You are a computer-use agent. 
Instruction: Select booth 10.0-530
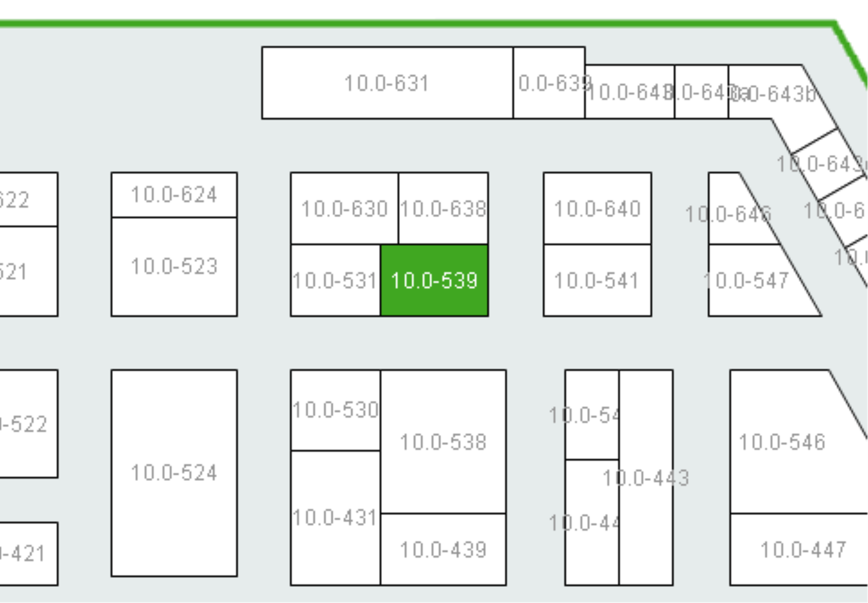[335, 410]
